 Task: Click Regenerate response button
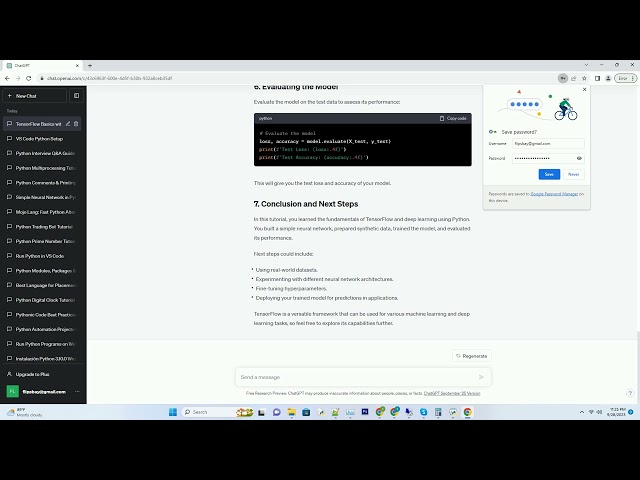click(472, 356)
